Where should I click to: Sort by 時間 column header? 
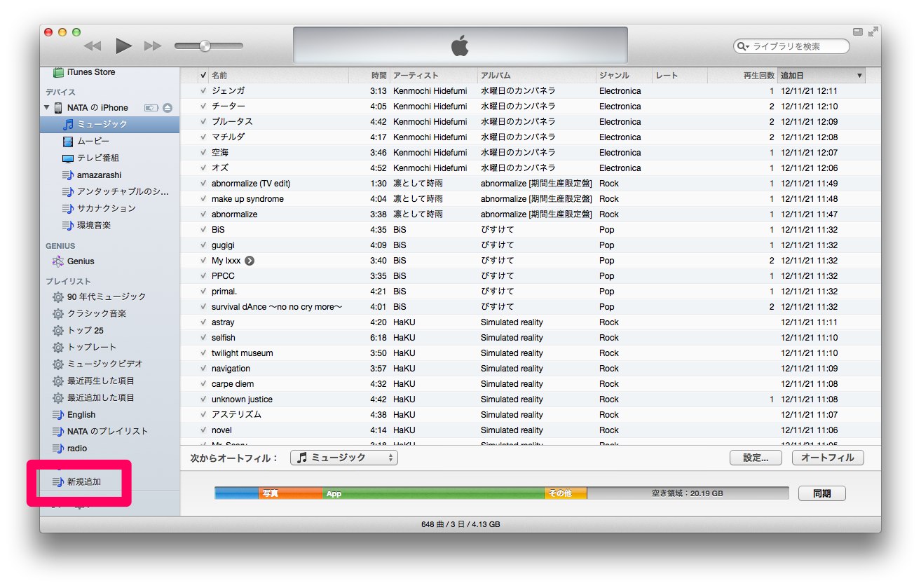(369, 76)
